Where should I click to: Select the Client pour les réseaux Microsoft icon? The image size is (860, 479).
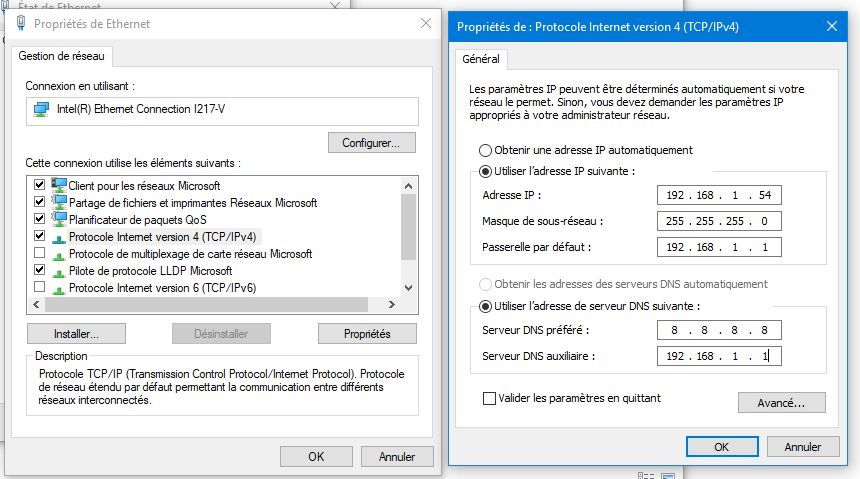[59, 185]
